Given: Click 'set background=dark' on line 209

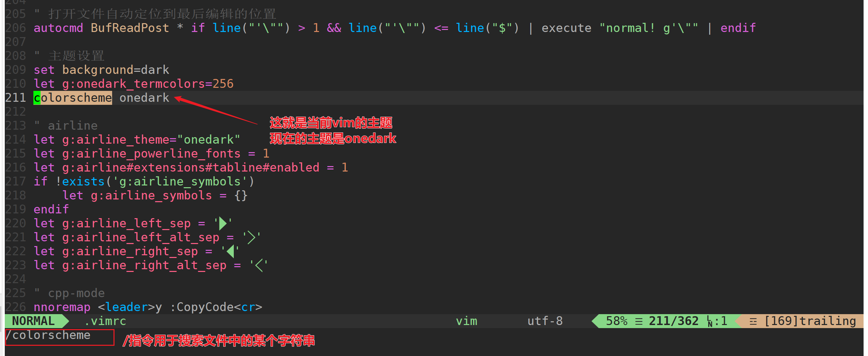Looking at the screenshot, I should tap(101, 70).
